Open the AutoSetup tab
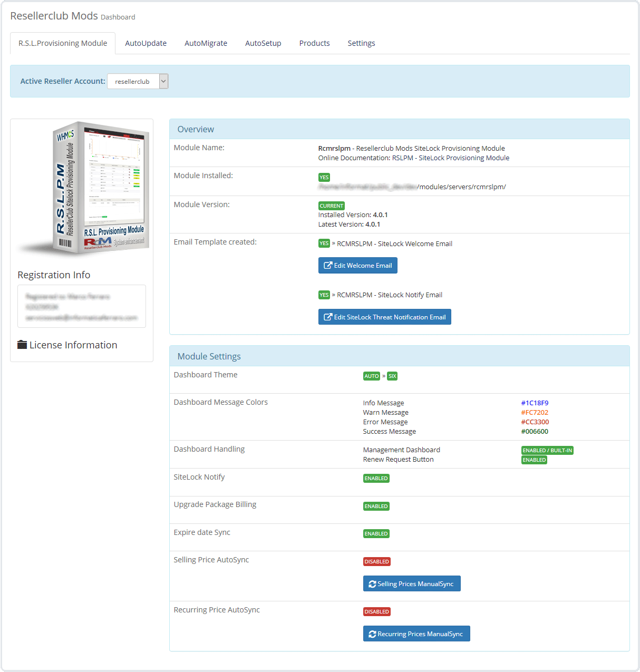 [263, 43]
